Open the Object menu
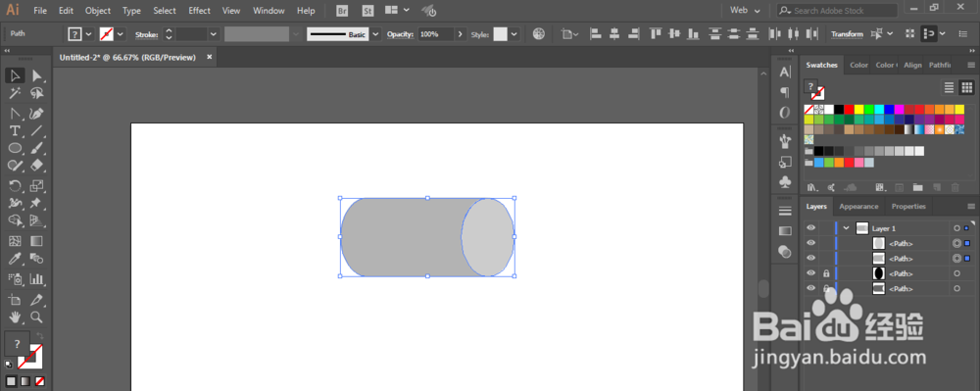 [97, 11]
